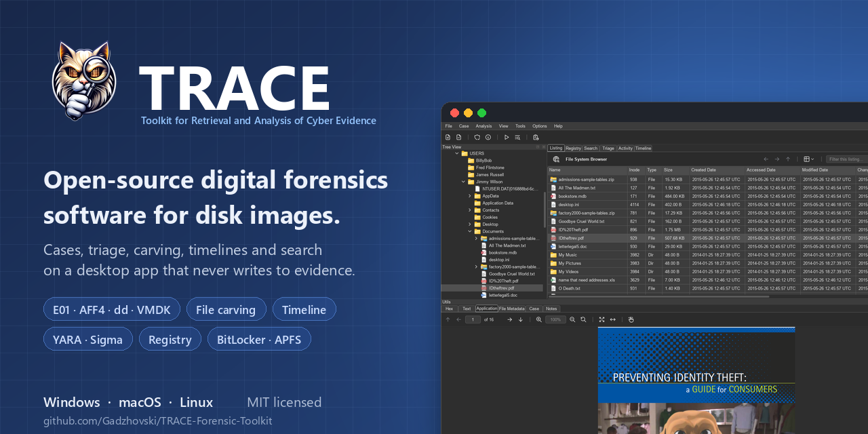Sort listing by Created Date column header
The image size is (868, 434).
tap(717, 170)
